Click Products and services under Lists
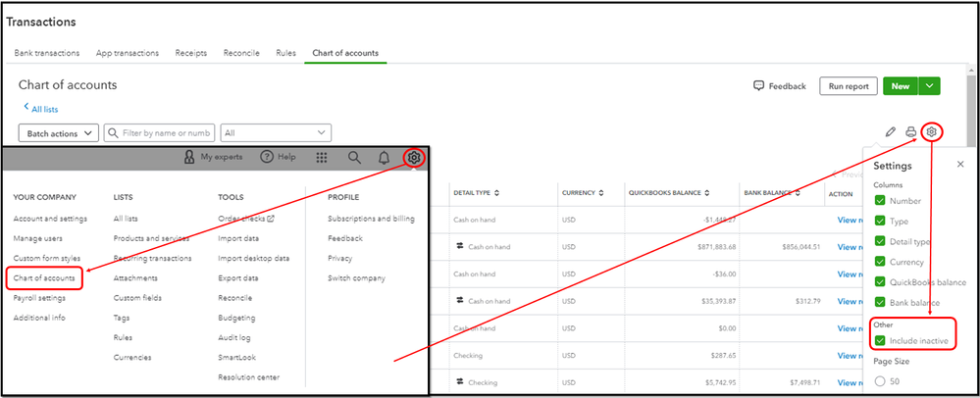This screenshot has height=398, width=980. 151,238
